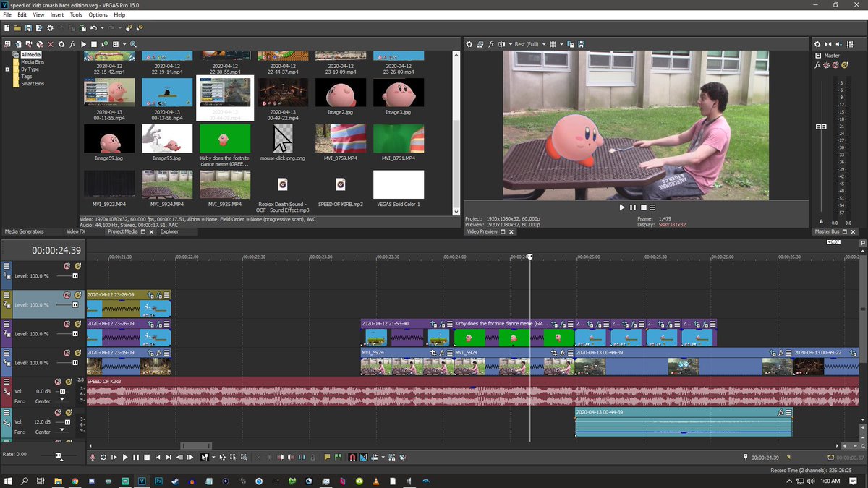
Task: Expand the By Type media bin
Action: [7, 69]
